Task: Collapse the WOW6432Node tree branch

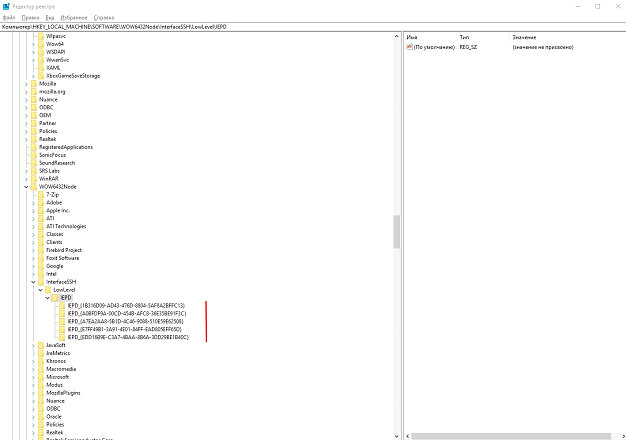Action: [x=26, y=186]
